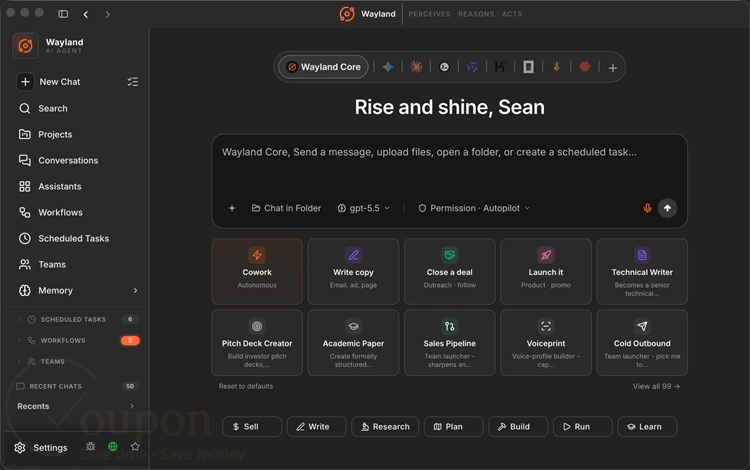Go forward with the right arrow
This screenshot has width=750, height=470.
108,14
